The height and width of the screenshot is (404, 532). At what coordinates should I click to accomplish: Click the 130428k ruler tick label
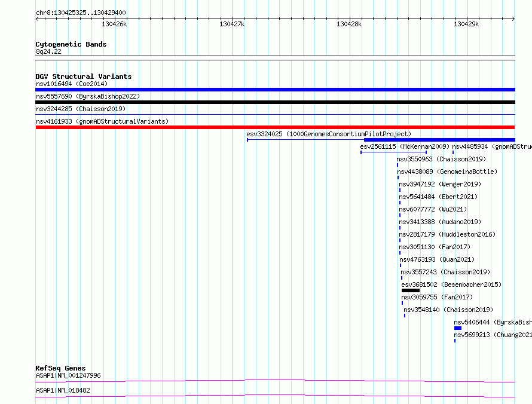[x=349, y=24]
